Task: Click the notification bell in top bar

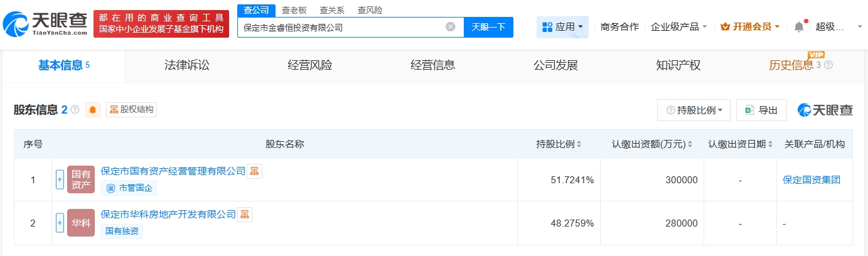Action: click(x=799, y=27)
